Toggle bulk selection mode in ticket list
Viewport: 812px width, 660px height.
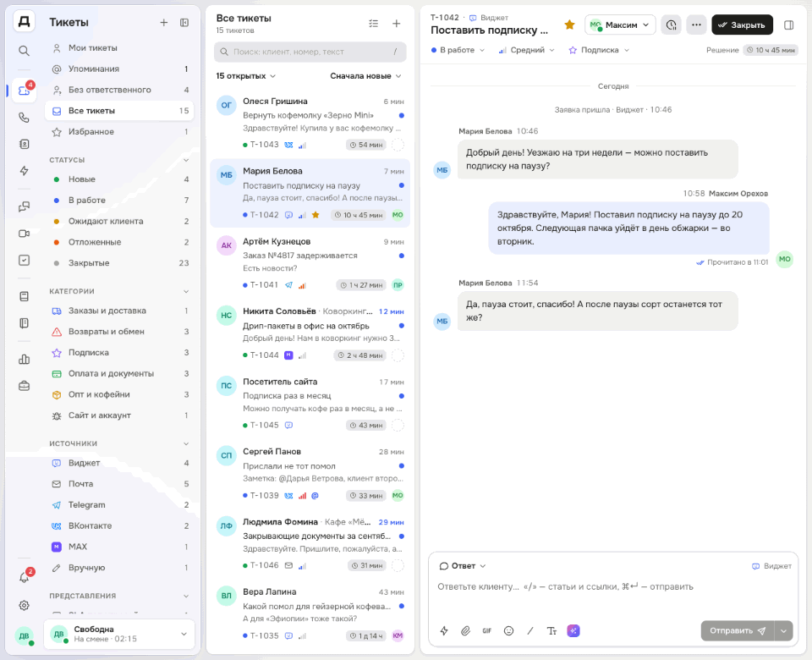[x=373, y=24]
